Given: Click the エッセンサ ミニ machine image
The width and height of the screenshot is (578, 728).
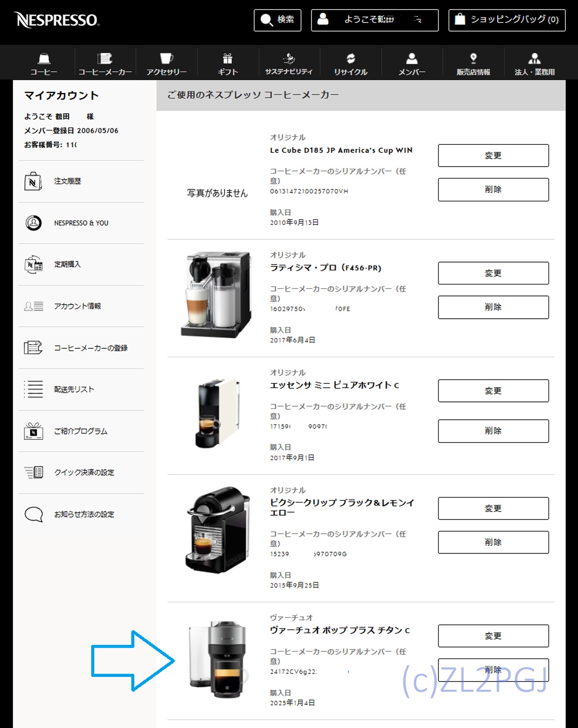Looking at the screenshot, I should (218, 413).
